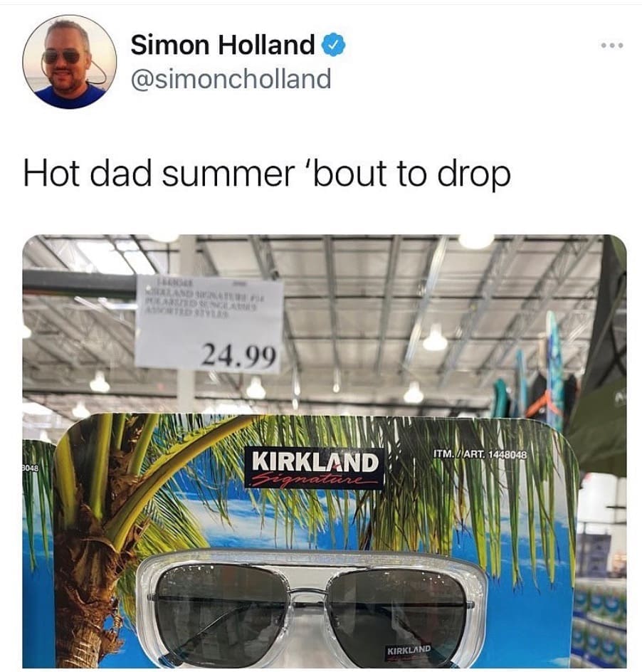Image resolution: width=642 pixels, height=672 pixels.
Task: Open the three-dot more options menu
Action: pyautogui.click(x=612, y=45)
